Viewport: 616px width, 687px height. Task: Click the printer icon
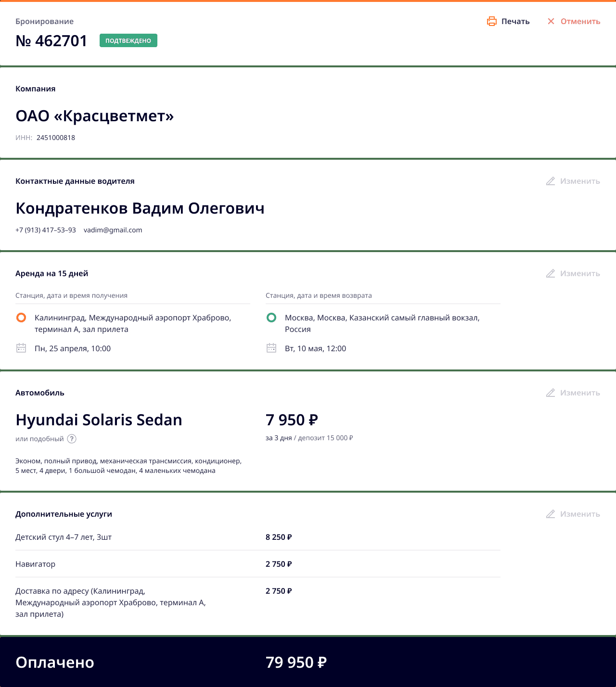point(491,21)
